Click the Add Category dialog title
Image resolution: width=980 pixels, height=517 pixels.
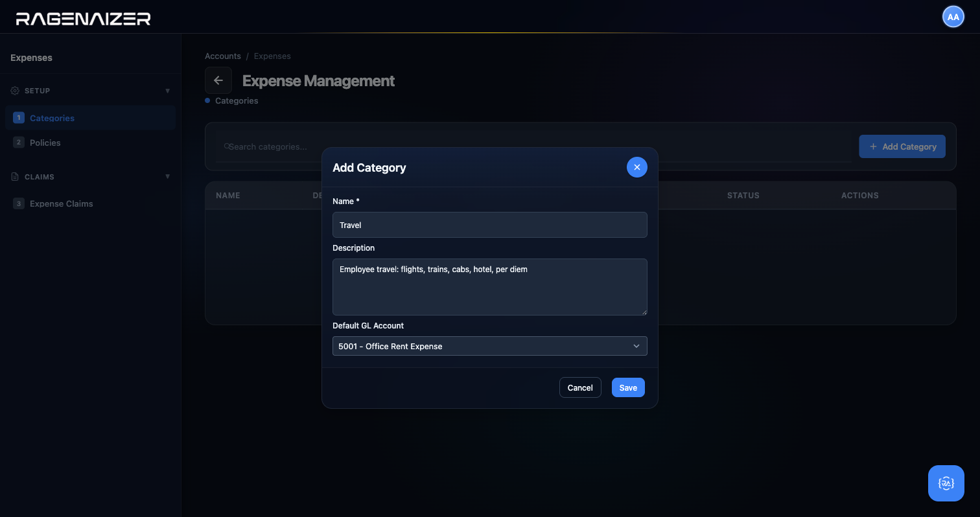pos(369,167)
